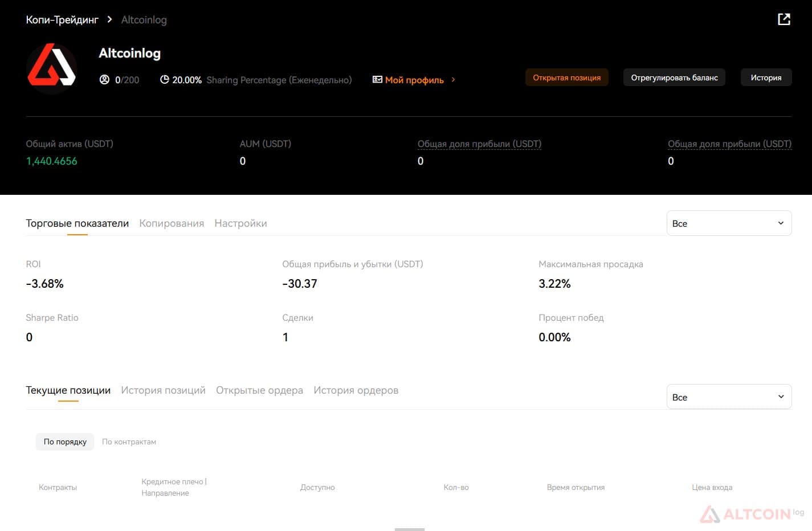Click the win rate value 0.00%

(554, 337)
